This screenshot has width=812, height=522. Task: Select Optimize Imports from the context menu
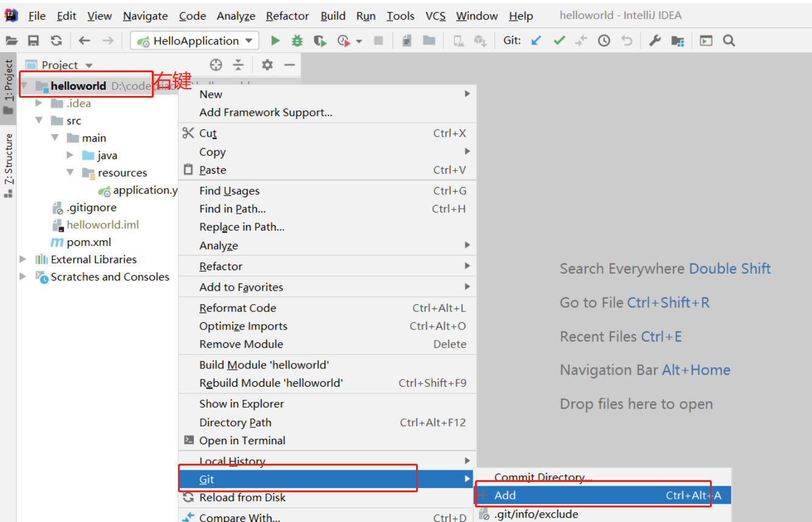[x=327, y=326]
